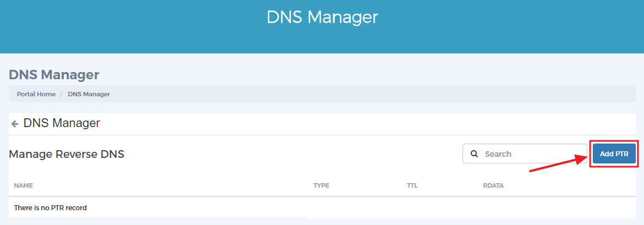Click the Manage Reverse DNS heading
The height and width of the screenshot is (225, 644).
(x=67, y=155)
